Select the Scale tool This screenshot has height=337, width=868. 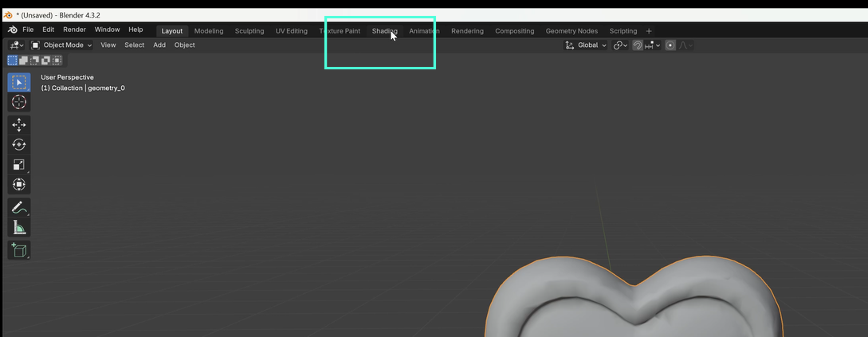19,164
